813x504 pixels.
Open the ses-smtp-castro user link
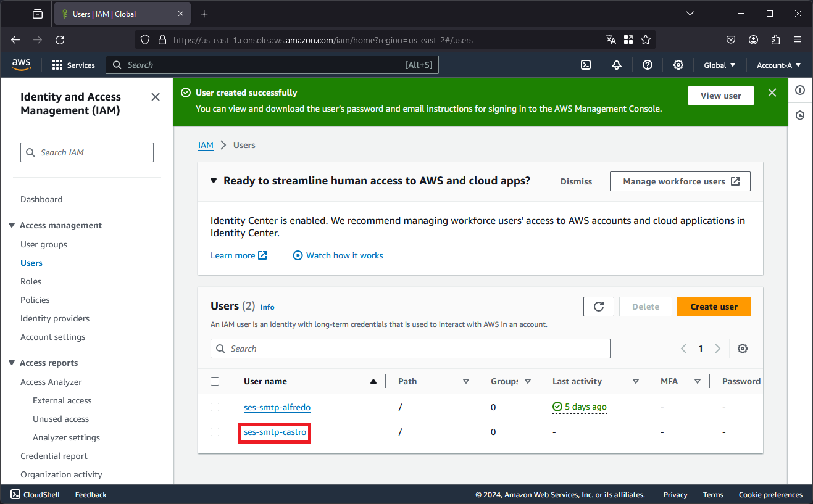pos(275,432)
